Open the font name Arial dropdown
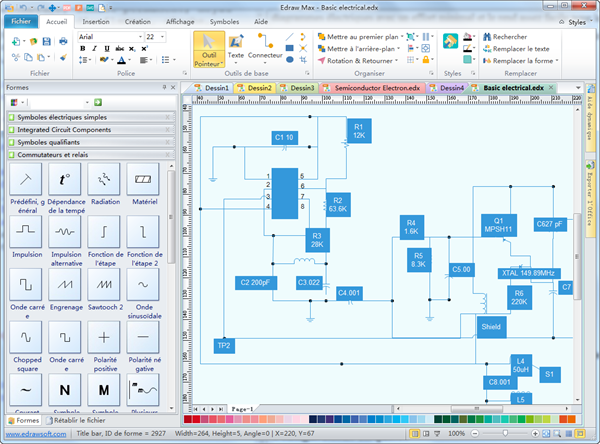Image resolution: width=600 pixels, height=444 pixels. [140, 37]
